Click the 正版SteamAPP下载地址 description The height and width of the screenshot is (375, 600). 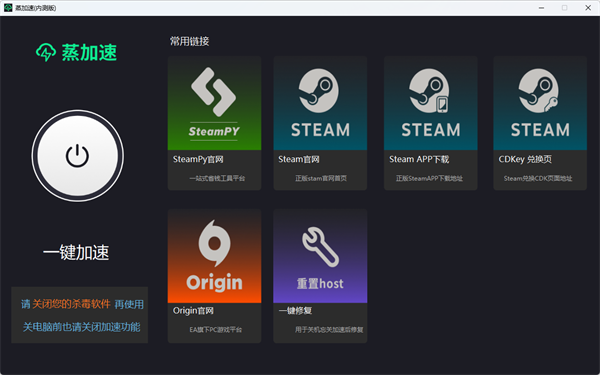429,178
